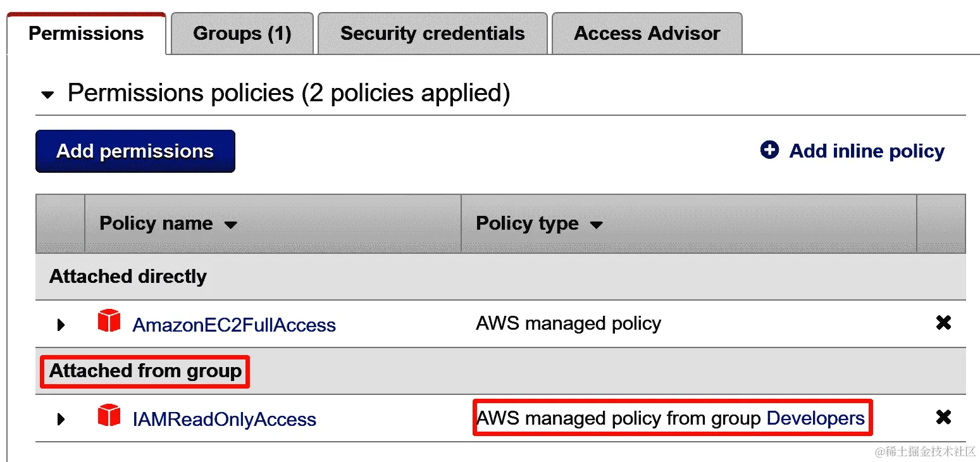
Task: Open the Security credentials tab
Action: [433, 34]
